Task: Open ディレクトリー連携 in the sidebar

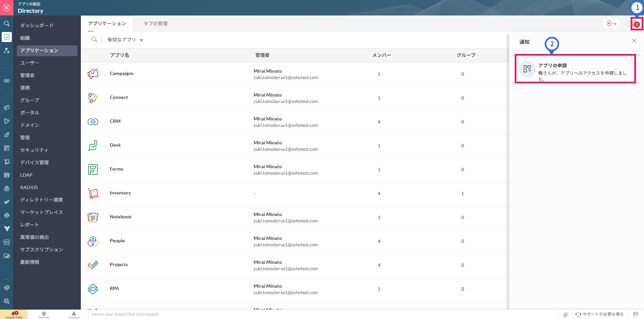Action: point(47,200)
